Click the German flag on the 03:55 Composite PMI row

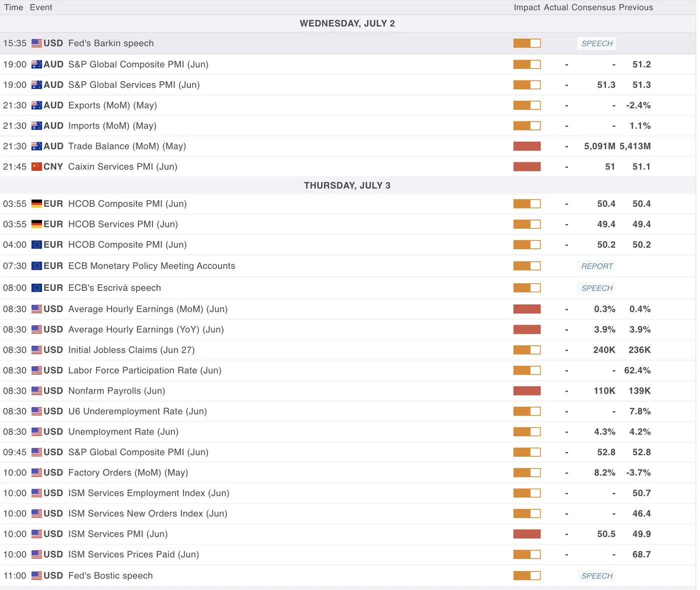coord(36,204)
